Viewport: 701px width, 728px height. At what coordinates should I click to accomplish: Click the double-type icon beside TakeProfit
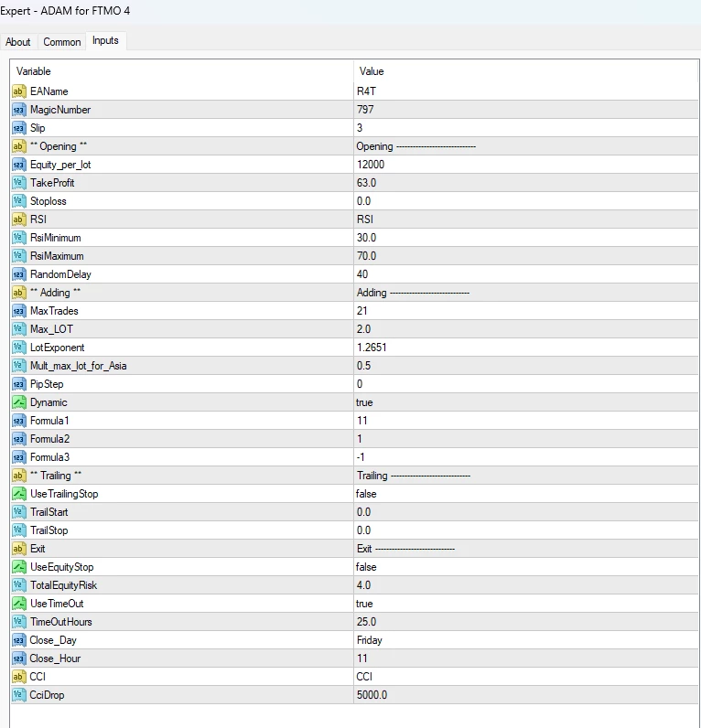pyautogui.click(x=19, y=183)
